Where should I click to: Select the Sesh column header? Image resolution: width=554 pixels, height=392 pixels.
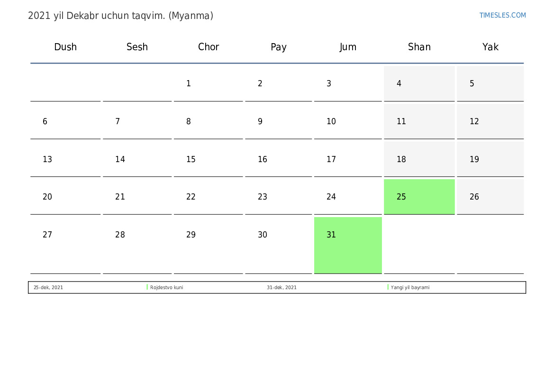[137, 47]
